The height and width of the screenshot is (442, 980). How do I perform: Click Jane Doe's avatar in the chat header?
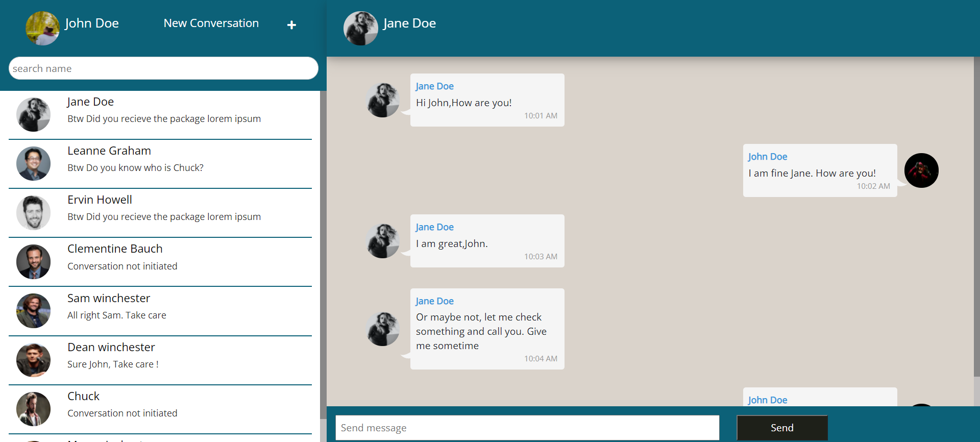click(x=361, y=28)
